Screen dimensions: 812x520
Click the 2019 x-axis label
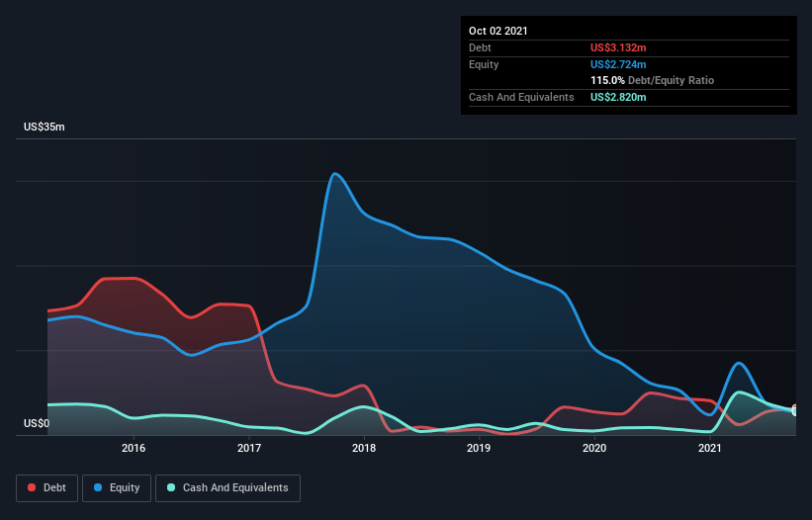[479, 448]
